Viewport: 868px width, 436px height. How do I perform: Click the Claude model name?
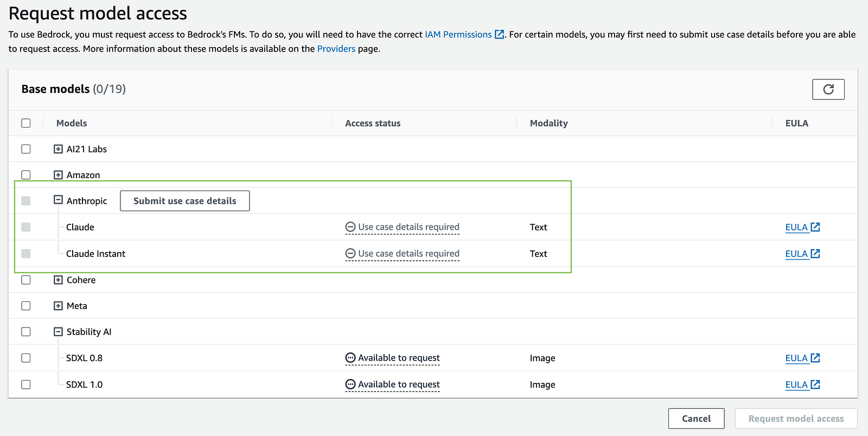click(80, 227)
